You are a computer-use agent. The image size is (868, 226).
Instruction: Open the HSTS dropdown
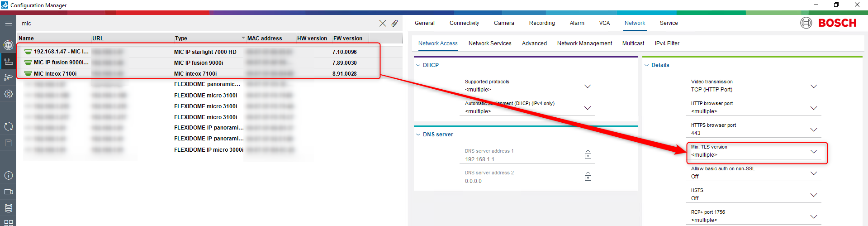click(813, 195)
